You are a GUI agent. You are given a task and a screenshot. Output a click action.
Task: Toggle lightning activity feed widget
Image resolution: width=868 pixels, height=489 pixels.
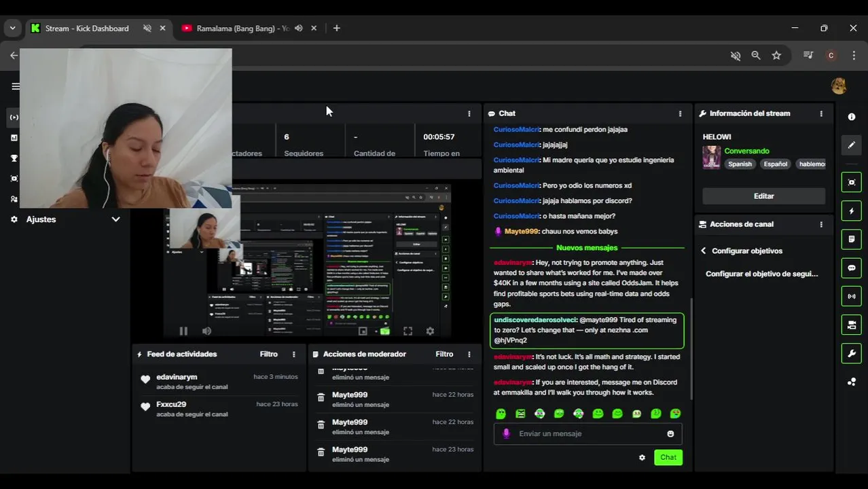tap(852, 211)
